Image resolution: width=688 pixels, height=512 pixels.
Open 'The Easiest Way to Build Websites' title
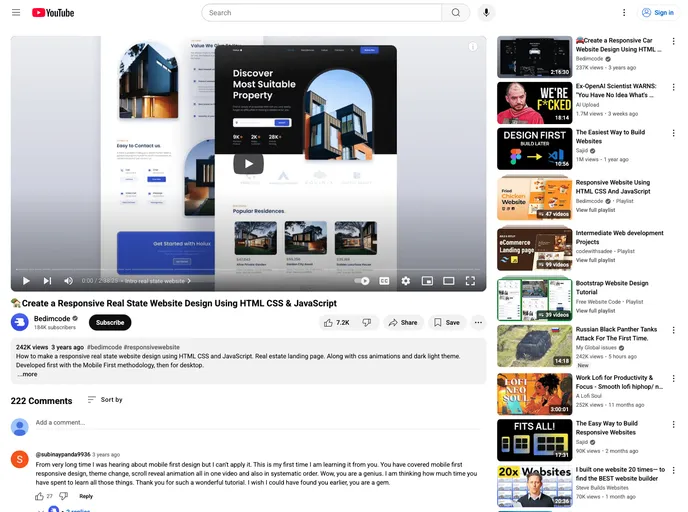coord(610,136)
